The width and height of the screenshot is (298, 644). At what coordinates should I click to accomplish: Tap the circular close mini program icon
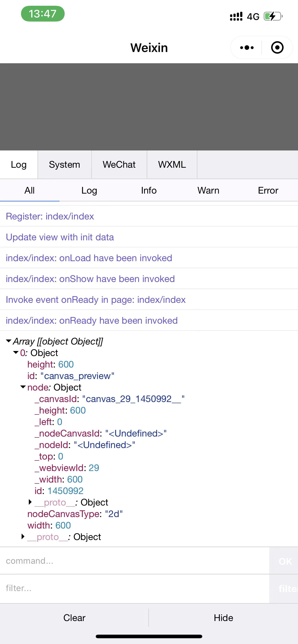tap(277, 47)
